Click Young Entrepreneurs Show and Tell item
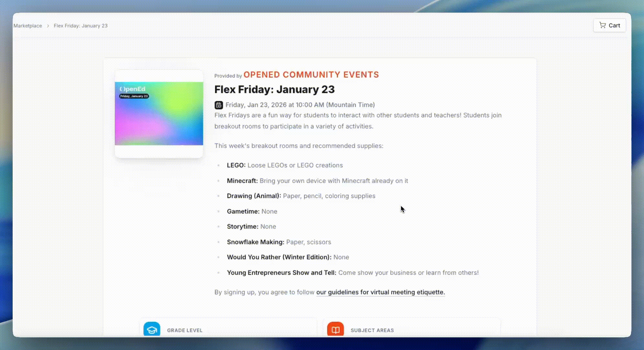This screenshot has height=350, width=644. click(352, 273)
